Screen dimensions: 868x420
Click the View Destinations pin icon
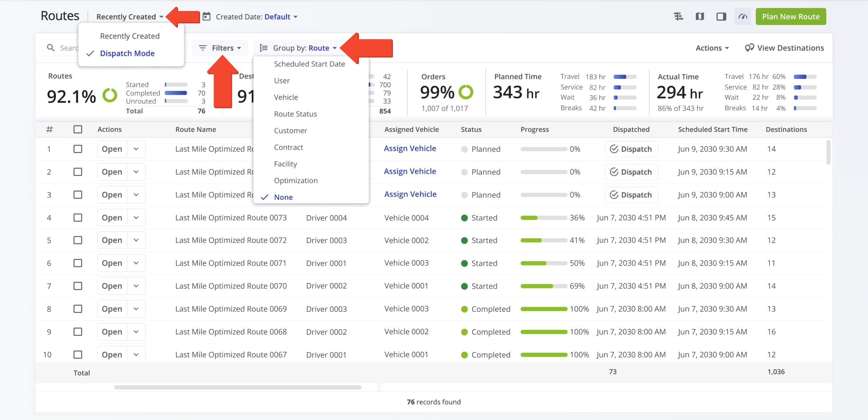click(x=749, y=48)
